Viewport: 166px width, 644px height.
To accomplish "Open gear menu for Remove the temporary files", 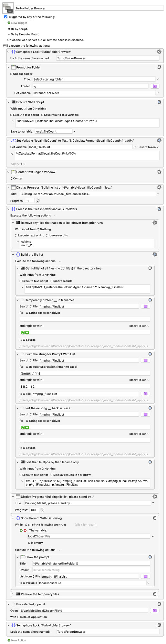I will 154,594.
